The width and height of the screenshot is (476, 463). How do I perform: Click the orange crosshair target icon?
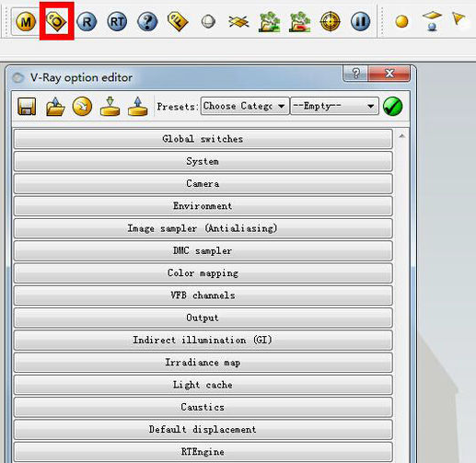(x=331, y=22)
